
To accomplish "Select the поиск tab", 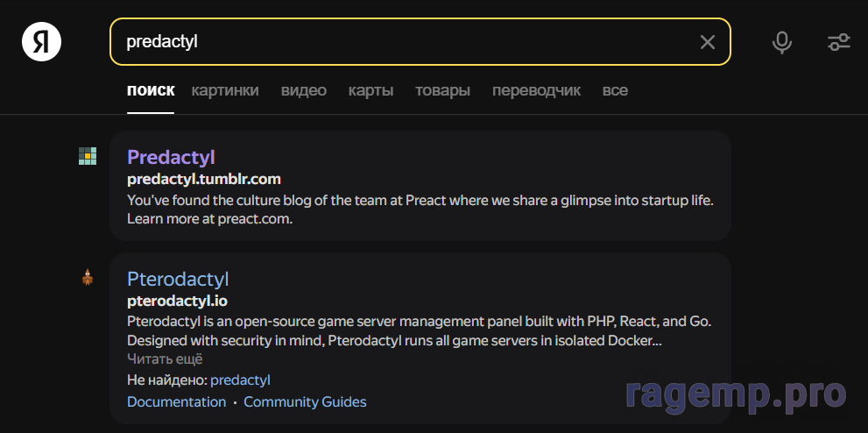I will click(151, 90).
